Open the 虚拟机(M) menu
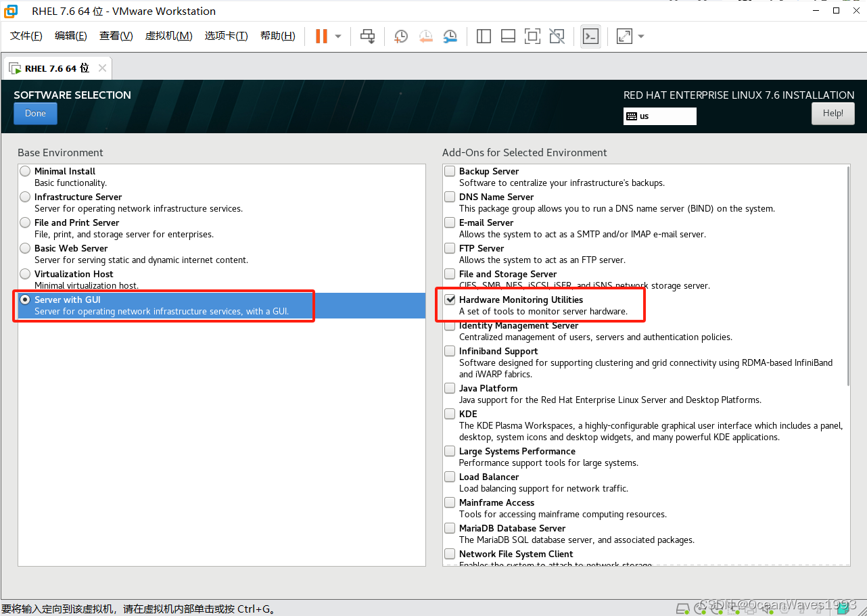Image resolution: width=867 pixels, height=616 pixels. (169, 36)
